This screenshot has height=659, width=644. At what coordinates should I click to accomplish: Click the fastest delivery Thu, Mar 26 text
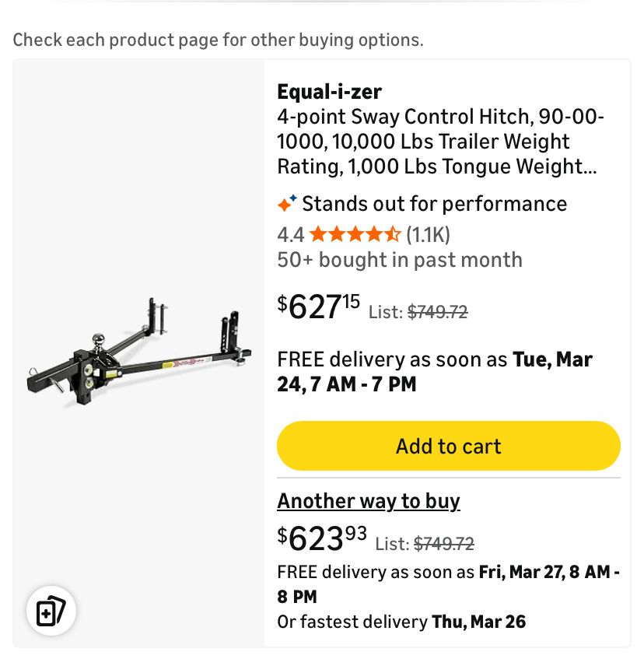coord(401,622)
